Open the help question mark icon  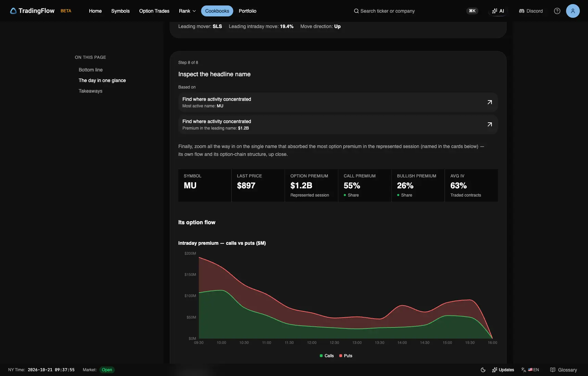(557, 11)
